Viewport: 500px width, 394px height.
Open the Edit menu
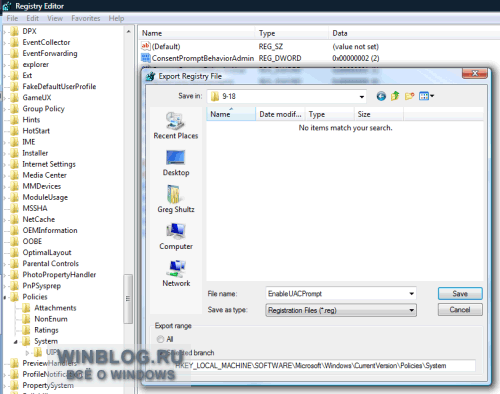[33, 18]
